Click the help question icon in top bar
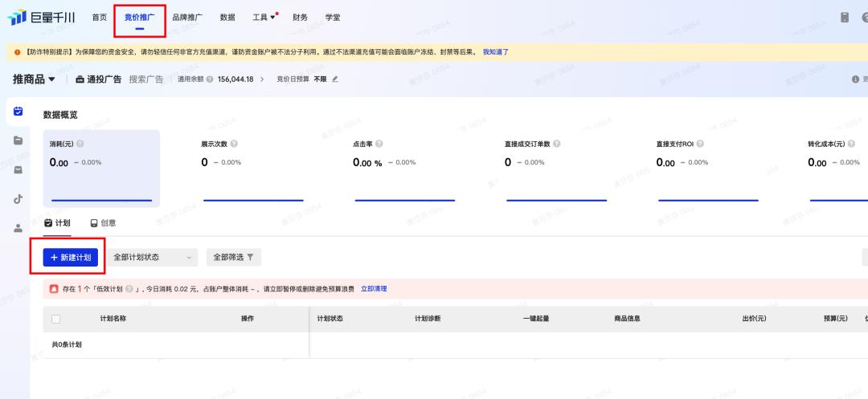This screenshot has width=868, height=399. click(865, 17)
